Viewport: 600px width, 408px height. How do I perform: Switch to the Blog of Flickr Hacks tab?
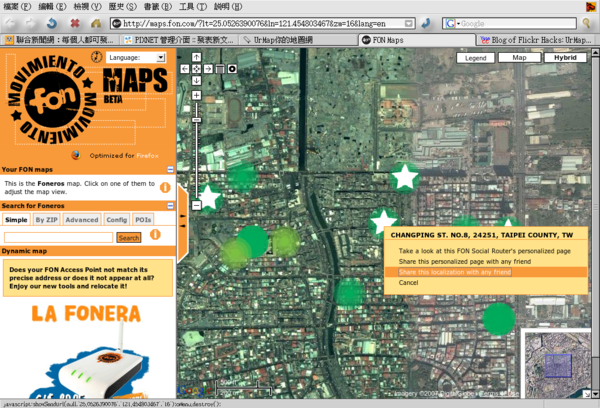[536, 40]
